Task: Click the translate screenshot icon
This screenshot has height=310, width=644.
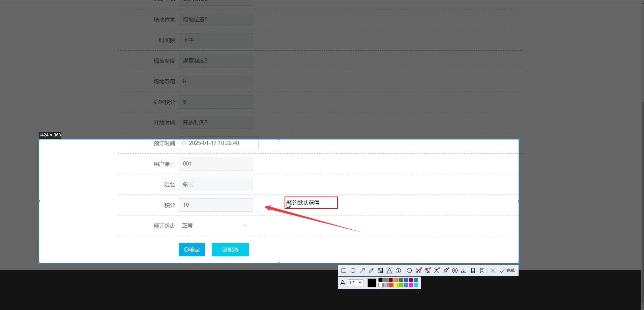Action: coord(428,270)
